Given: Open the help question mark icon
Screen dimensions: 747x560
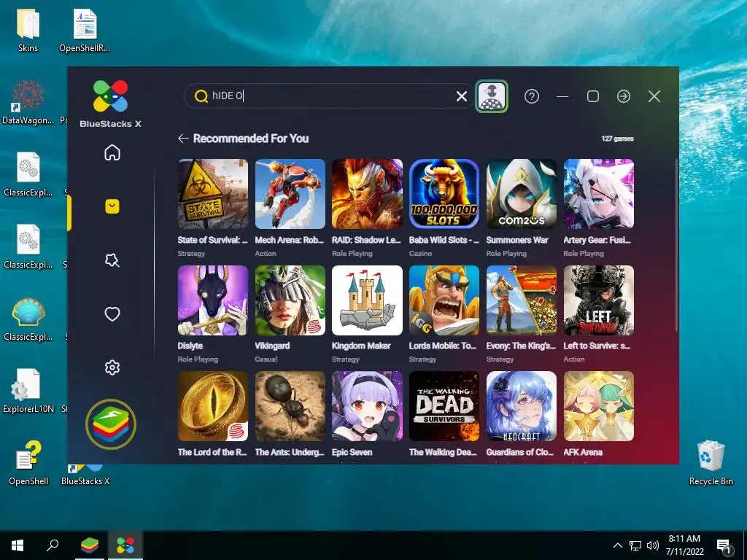Looking at the screenshot, I should click(532, 96).
